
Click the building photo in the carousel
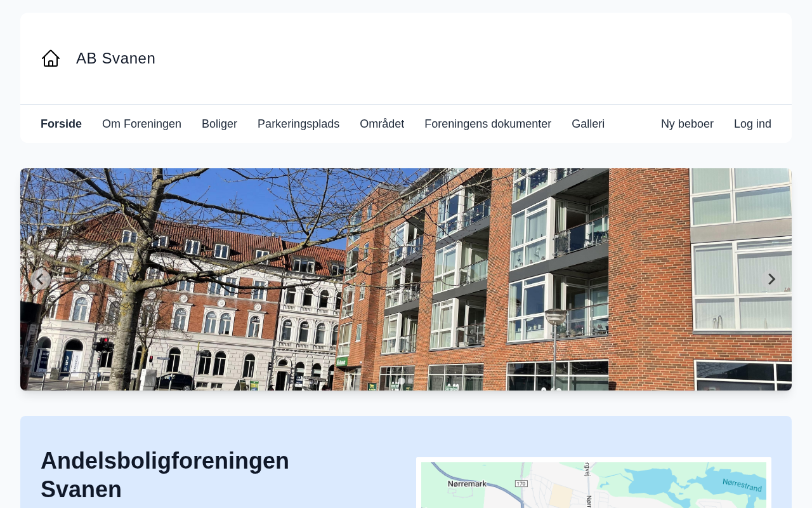406,279
